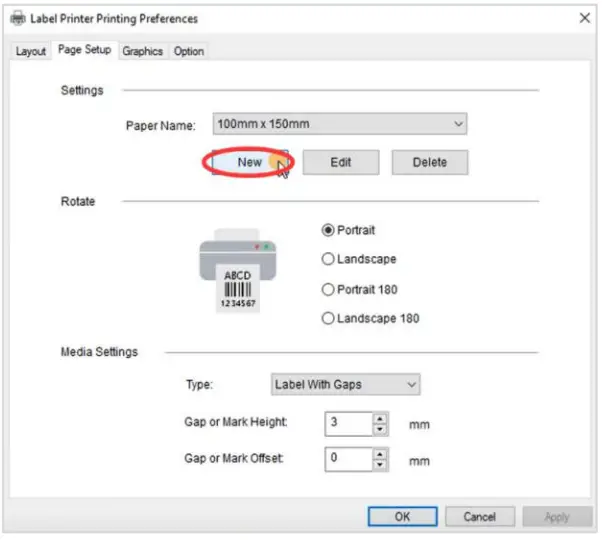Open the Graphics tab

[x=142, y=51]
